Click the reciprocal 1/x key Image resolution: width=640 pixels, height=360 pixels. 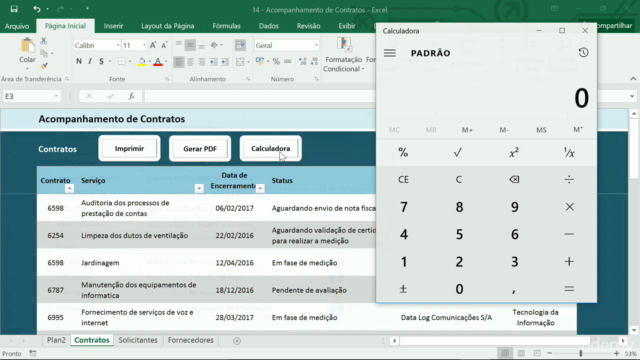(569, 153)
